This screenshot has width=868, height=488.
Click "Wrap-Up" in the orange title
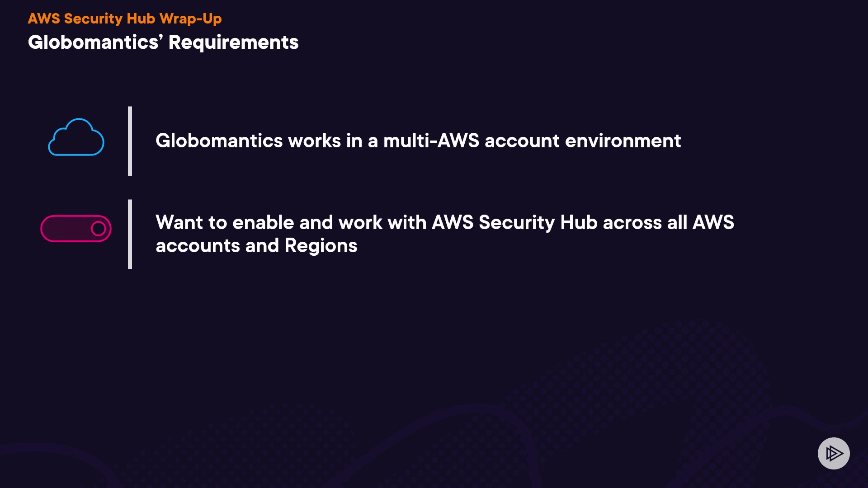190,19
